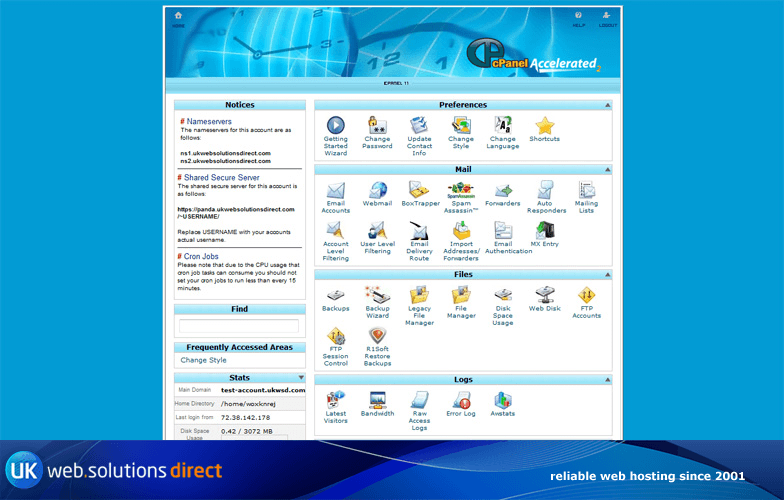Launch the Spam Assassin settings

point(461,190)
